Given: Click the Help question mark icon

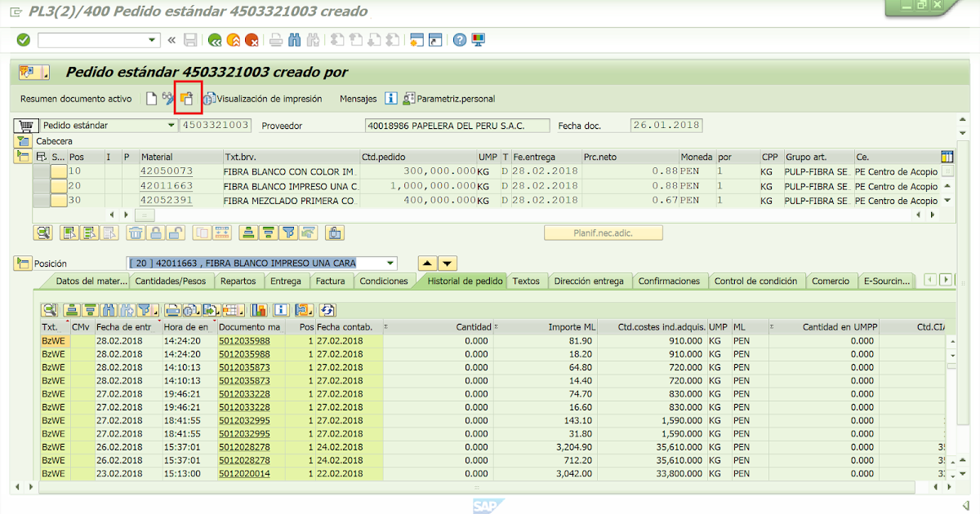Looking at the screenshot, I should tap(460, 39).
